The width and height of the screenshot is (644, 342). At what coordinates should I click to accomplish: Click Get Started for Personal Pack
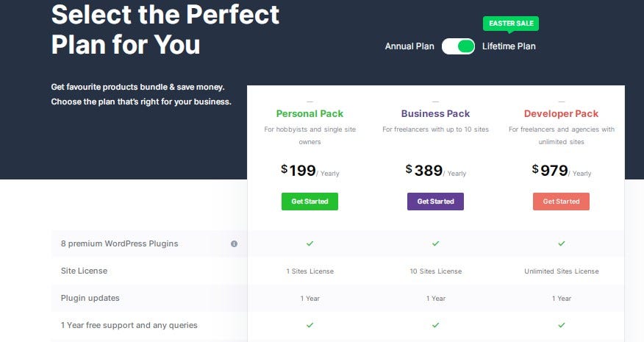pyautogui.click(x=310, y=202)
